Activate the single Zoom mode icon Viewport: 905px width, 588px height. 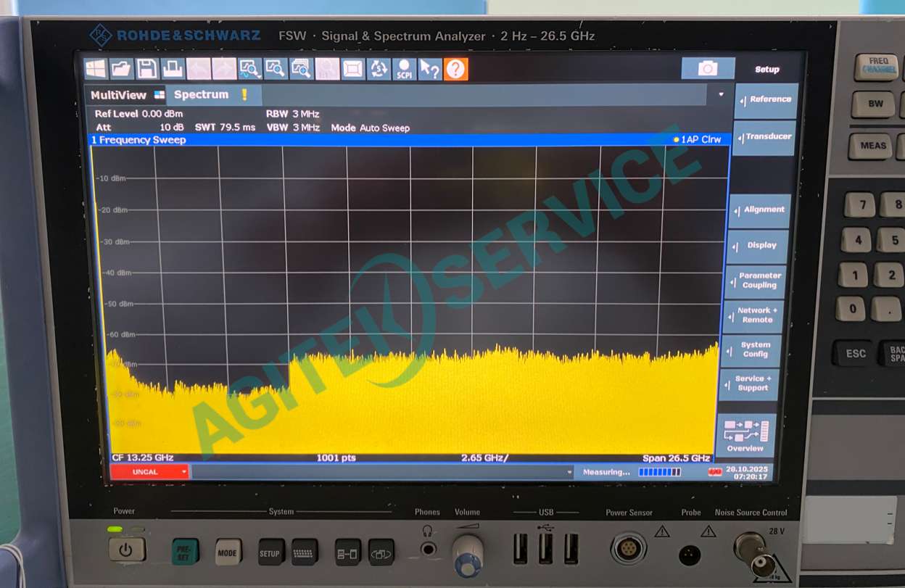click(250, 69)
